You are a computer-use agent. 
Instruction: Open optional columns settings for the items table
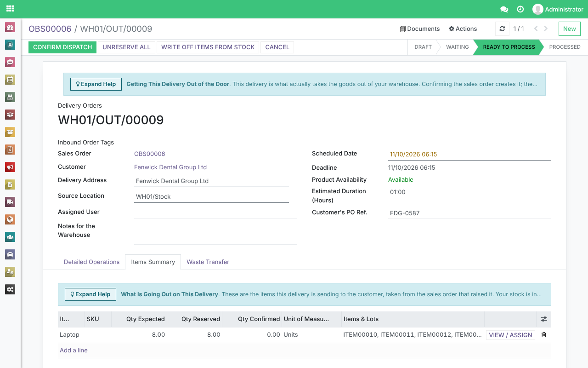(544, 319)
